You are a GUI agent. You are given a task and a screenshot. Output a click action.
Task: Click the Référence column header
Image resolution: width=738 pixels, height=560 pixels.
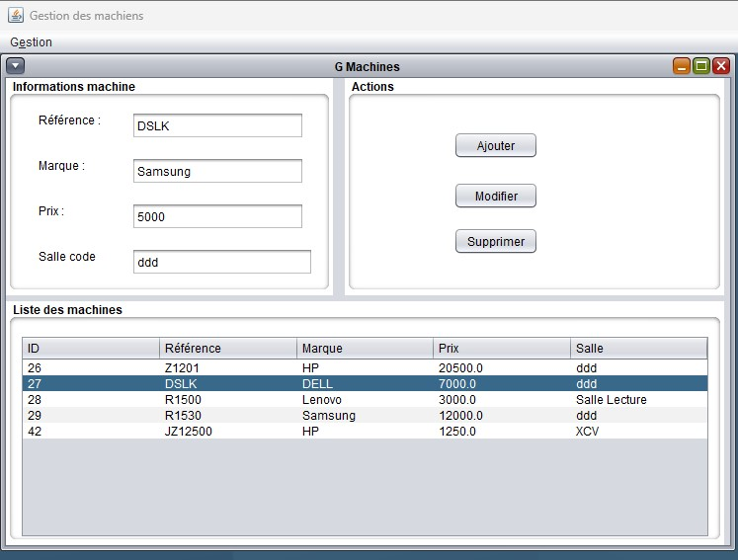pyautogui.click(x=228, y=349)
